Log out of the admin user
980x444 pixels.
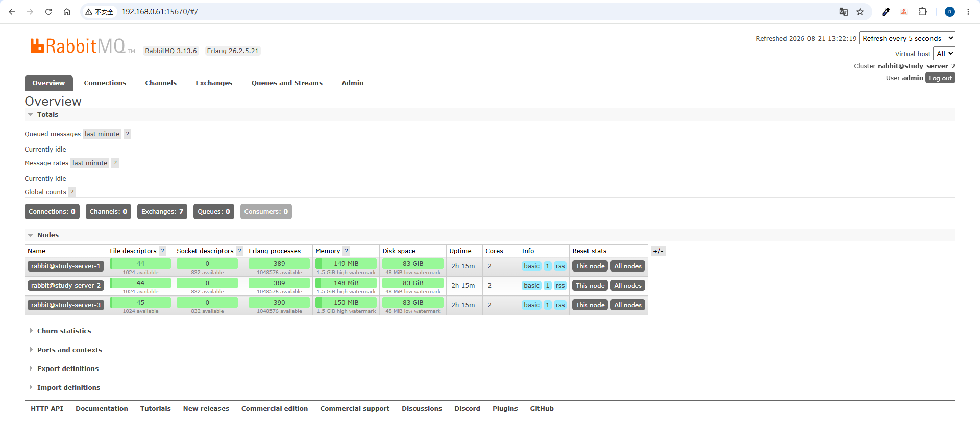click(x=940, y=78)
